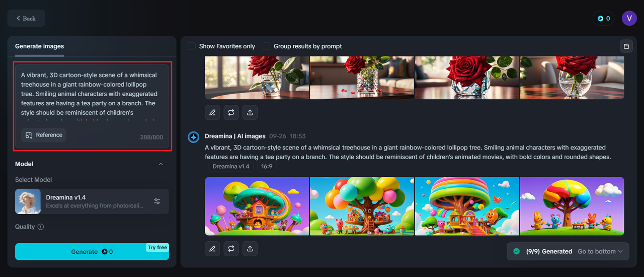Click the green generated status checkmark
This screenshot has width=644, height=277.
click(516, 251)
